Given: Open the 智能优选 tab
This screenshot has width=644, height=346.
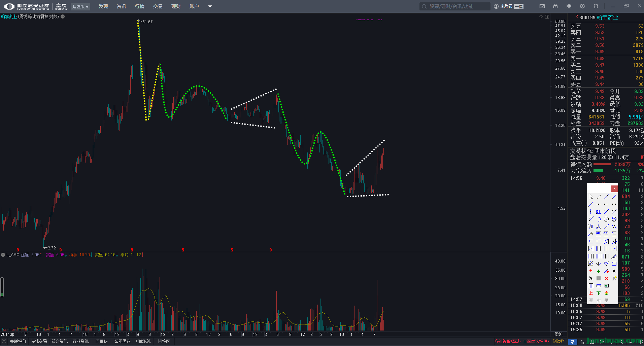Looking at the screenshot, I should click(122, 341).
